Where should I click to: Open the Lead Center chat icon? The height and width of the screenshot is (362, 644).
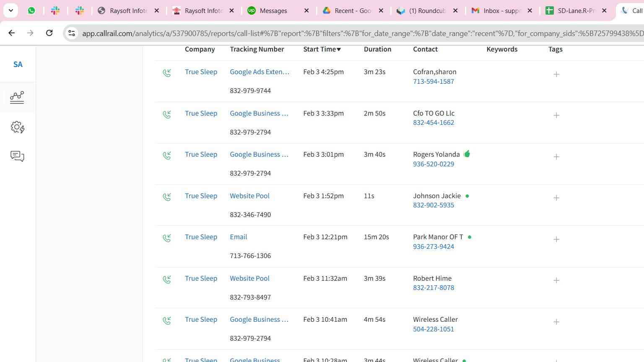click(17, 156)
